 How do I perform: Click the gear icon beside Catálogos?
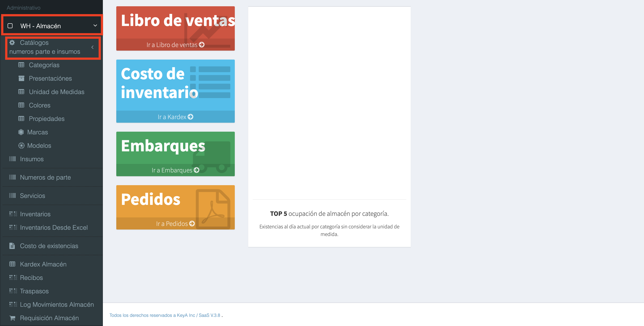click(12, 43)
